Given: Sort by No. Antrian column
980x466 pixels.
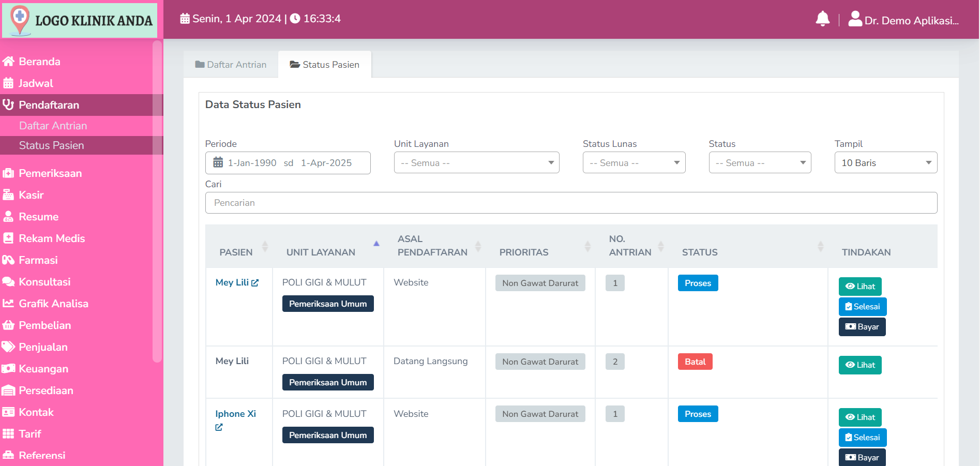Looking at the screenshot, I should (x=660, y=247).
